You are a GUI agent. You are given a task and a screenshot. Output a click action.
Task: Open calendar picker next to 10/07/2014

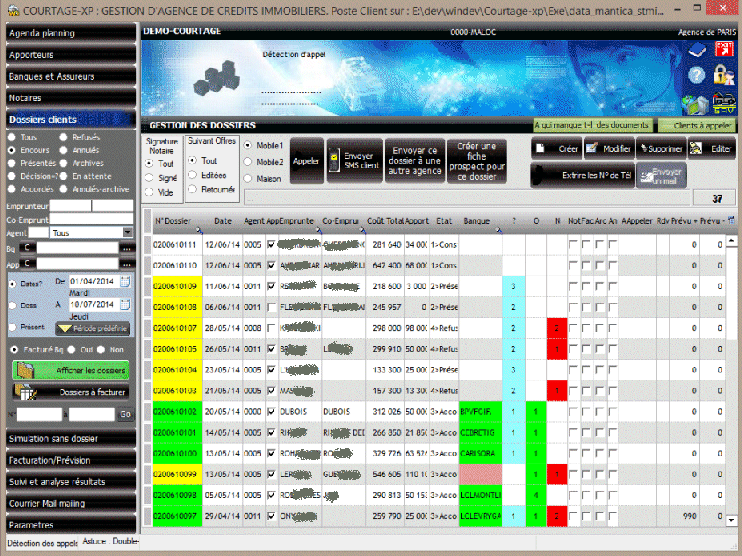[x=125, y=303]
